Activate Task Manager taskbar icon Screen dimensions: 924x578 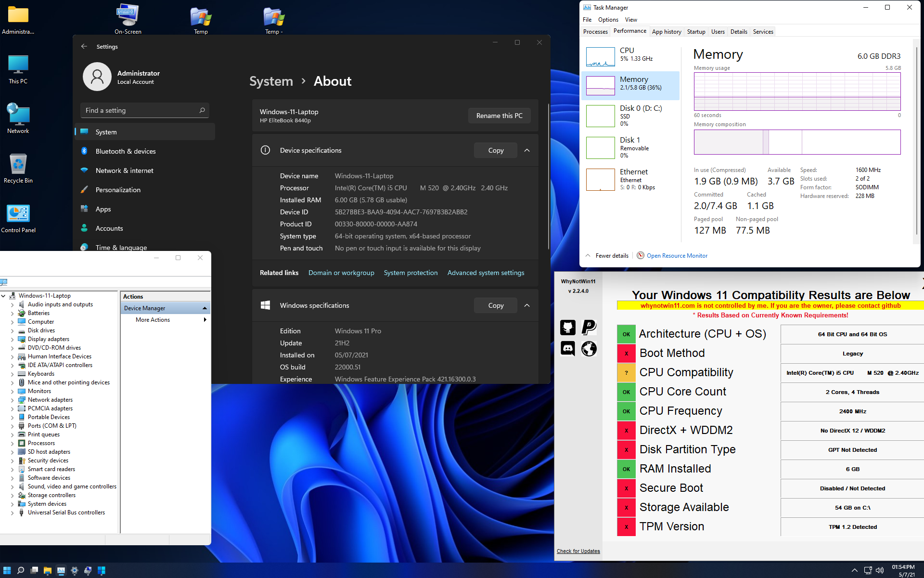click(x=61, y=570)
